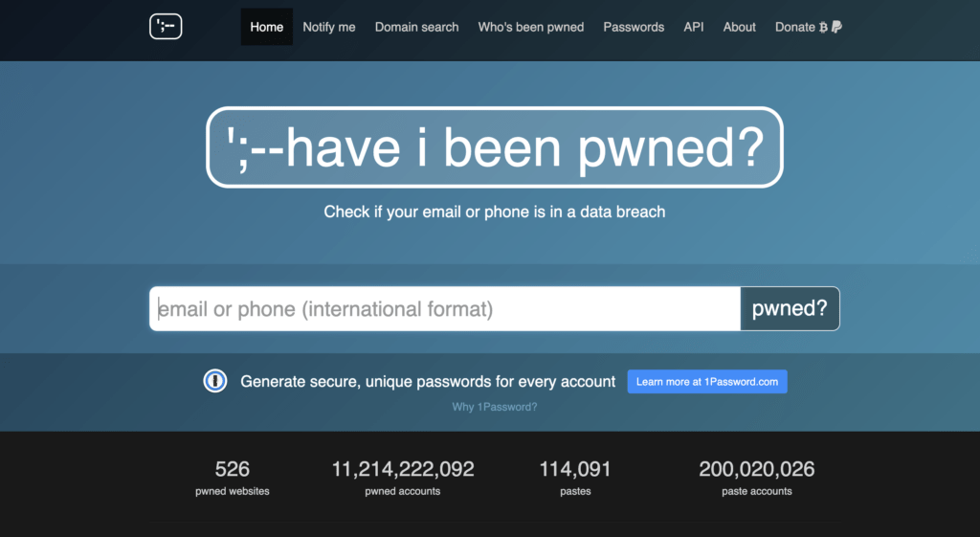
Task: Click the ';--have i been pwned? banner
Action: 495,147
